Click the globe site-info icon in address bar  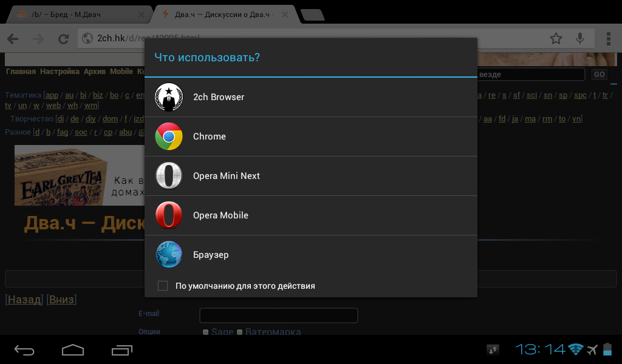click(87, 38)
